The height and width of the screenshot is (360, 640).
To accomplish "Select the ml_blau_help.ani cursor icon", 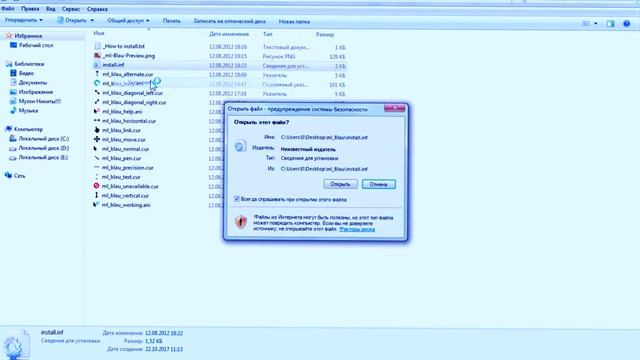I will pos(97,111).
